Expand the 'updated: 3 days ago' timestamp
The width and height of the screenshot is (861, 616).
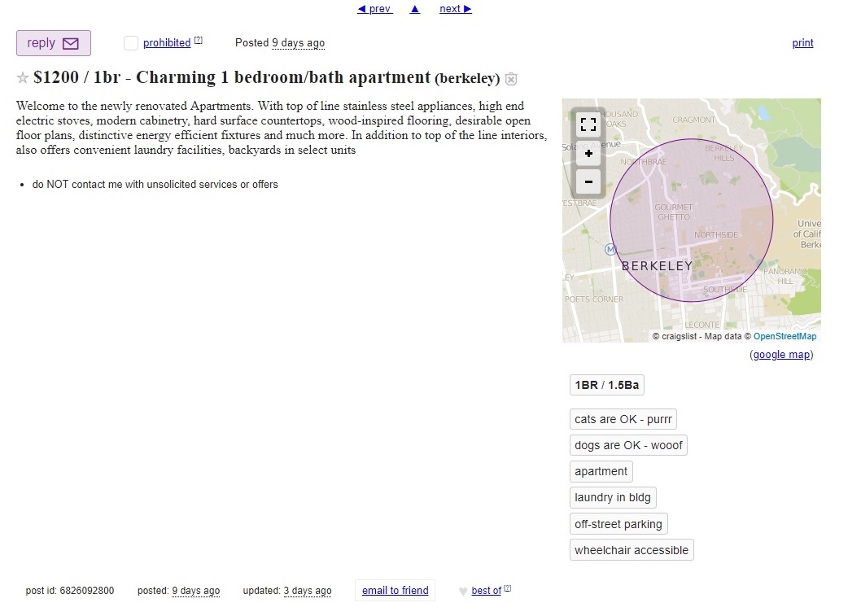(x=307, y=591)
